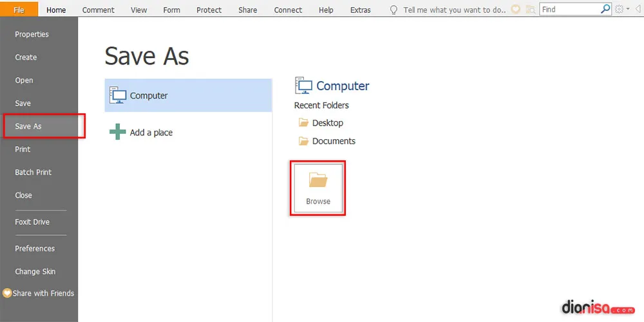This screenshot has width=644, height=322.
Task: Open Properties in the File sidebar
Action: 32,35
